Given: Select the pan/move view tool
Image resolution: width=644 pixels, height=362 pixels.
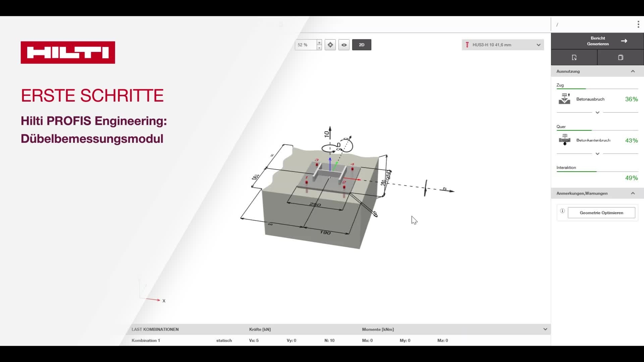Looking at the screenshot, I should 330,45.
